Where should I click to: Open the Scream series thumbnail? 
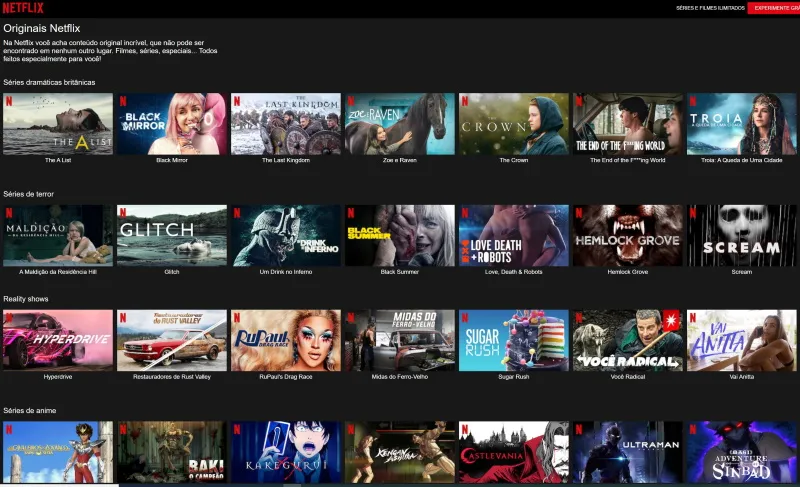pyautogui.click(x=741, y=236)
